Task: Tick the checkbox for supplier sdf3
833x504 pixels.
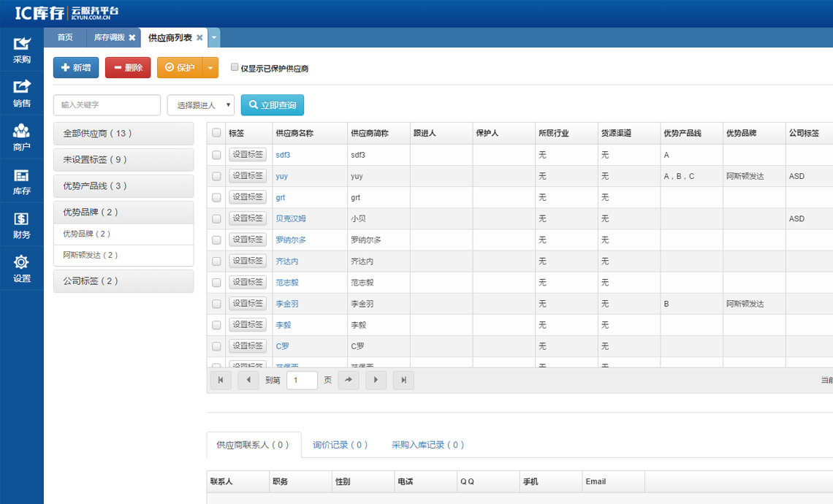Action: [216, 155]
